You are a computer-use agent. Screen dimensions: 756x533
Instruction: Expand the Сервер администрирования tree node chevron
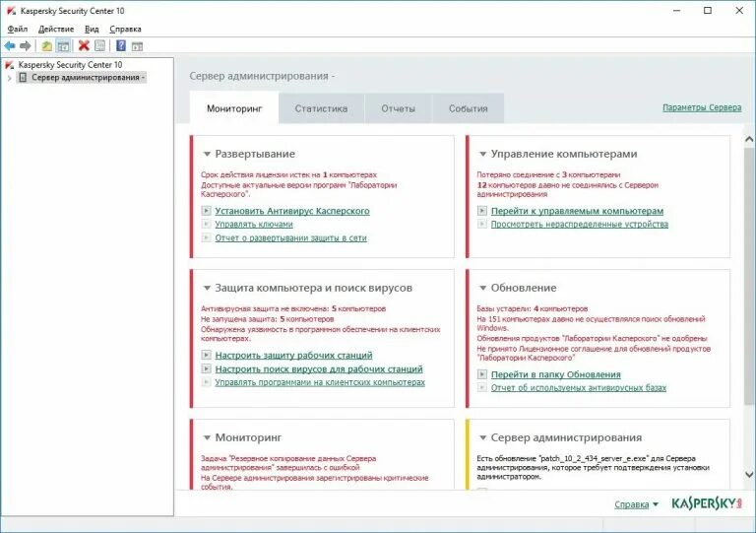[x=9, y=78]
